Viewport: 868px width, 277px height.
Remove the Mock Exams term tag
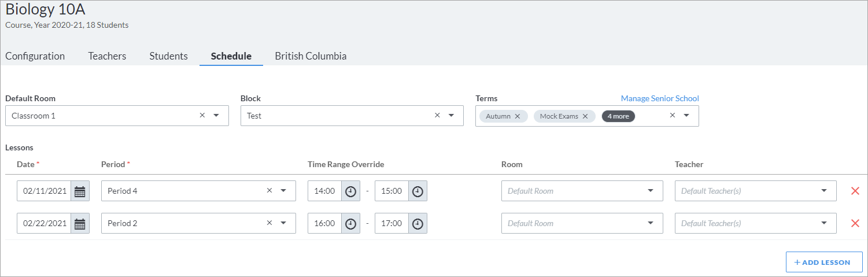[585, 116]
